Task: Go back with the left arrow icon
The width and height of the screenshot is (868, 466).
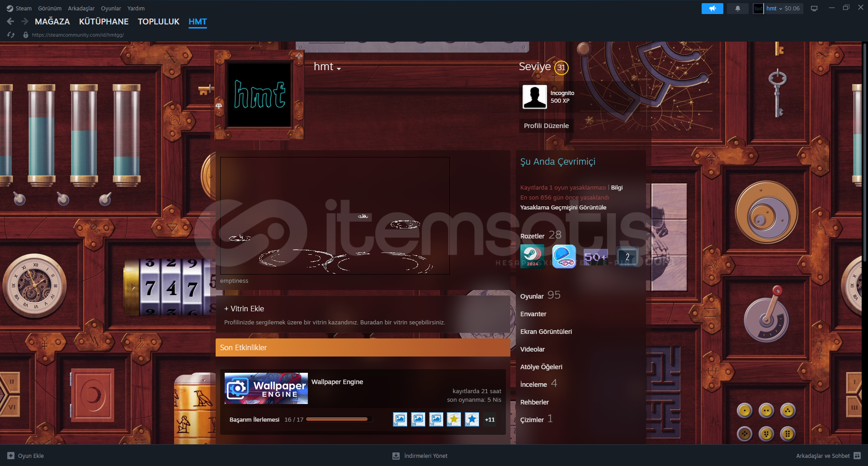Action: (11, 21)
